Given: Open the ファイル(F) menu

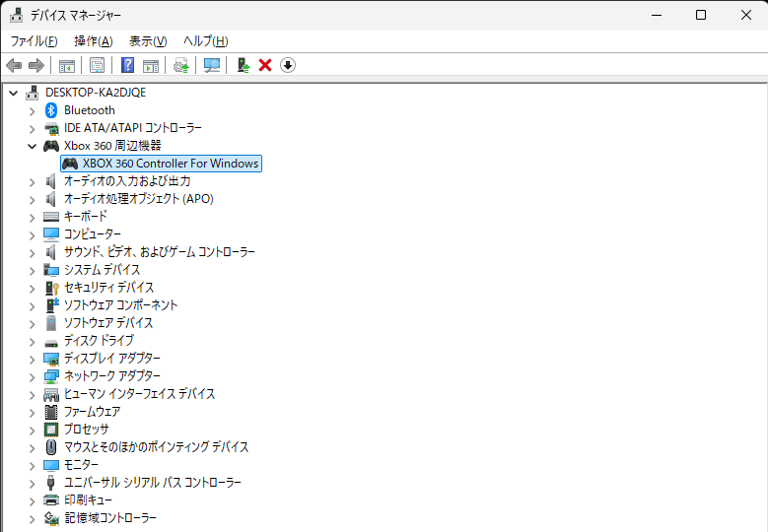Looking at the screenshot, I should point(34,40).
